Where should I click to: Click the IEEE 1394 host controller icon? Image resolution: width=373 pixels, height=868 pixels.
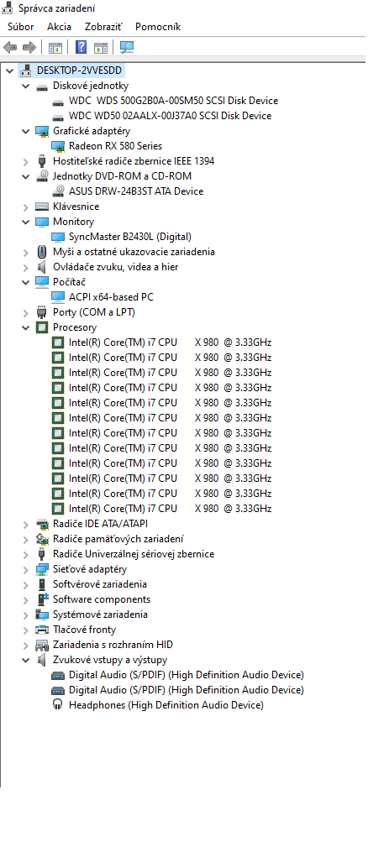point(41,161)
